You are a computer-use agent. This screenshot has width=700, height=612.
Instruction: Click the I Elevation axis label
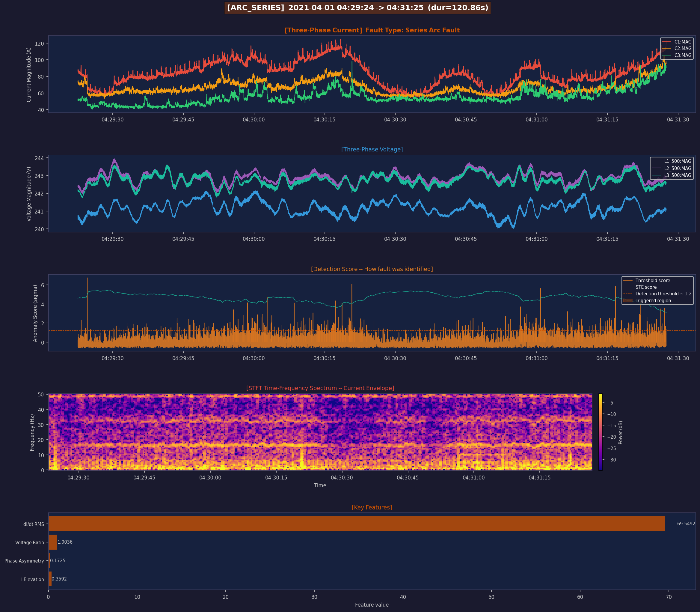32,579
